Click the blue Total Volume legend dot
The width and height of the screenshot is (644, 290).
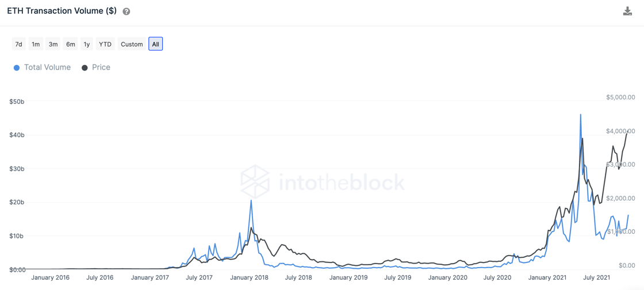(x=17, y=68)
